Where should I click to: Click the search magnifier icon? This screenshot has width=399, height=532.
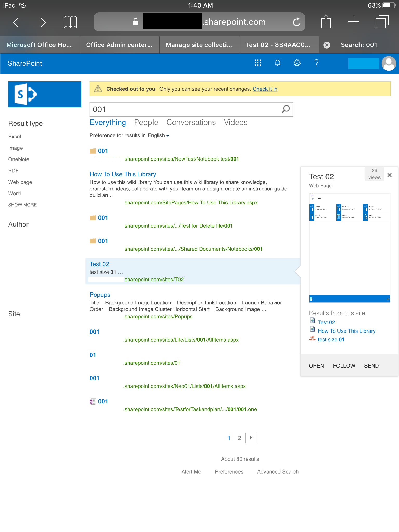click(x=285, y=109)
